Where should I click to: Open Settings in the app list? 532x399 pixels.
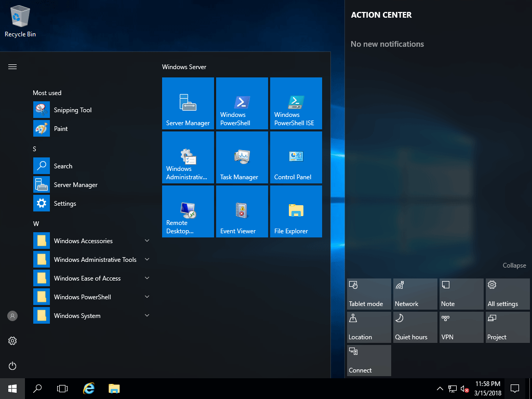pos(91,203)
